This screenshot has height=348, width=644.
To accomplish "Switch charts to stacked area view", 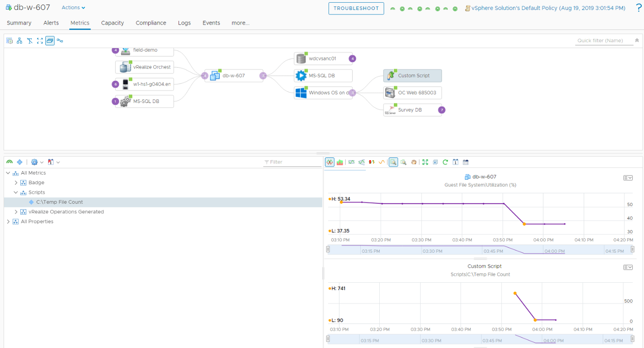I will [x=340, y=162].
